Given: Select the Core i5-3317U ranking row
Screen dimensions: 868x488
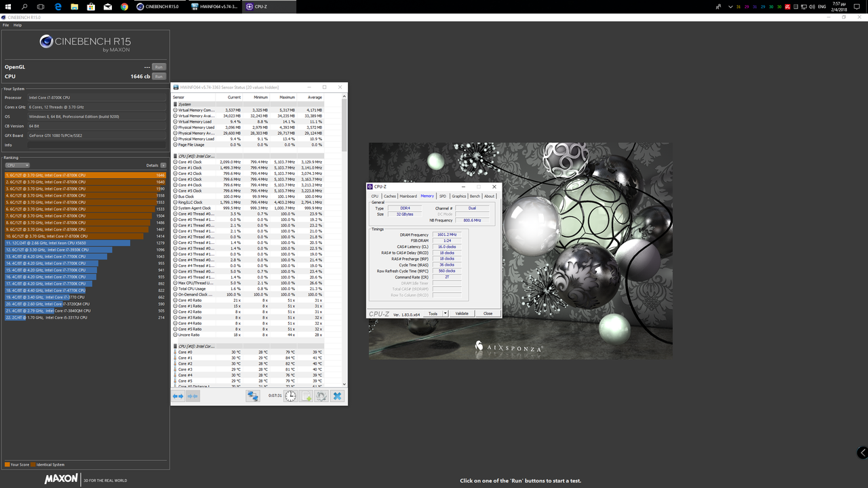Looking at the screenshot, I should 85,317.
